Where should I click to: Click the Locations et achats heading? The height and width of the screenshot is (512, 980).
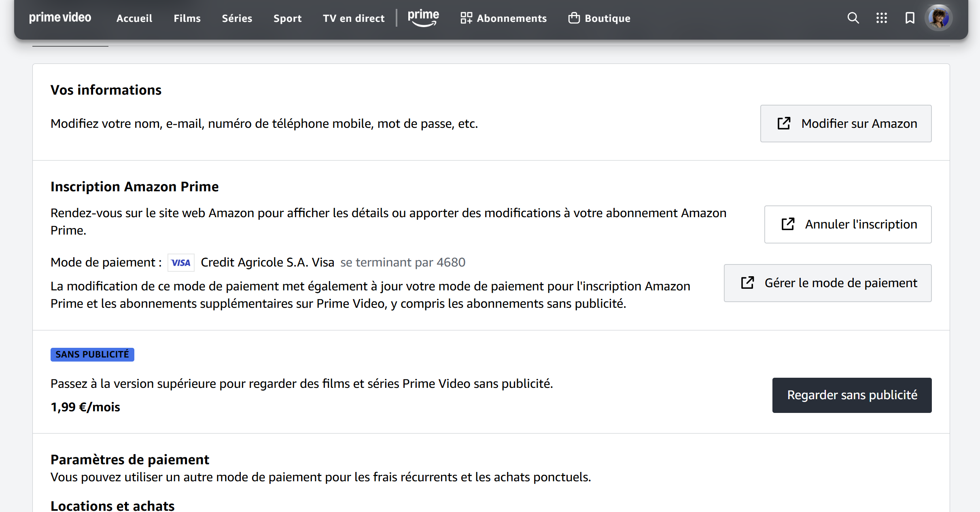tap(112, 506)
